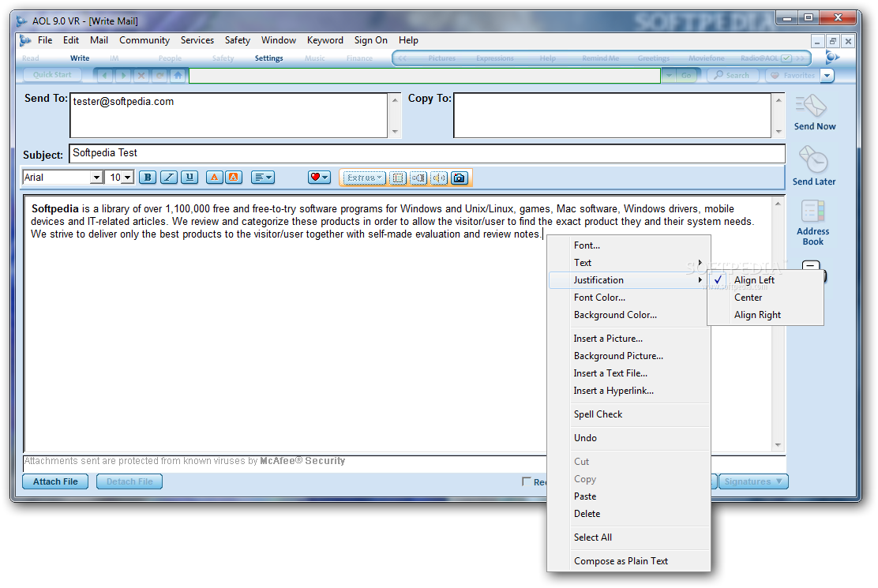Click the speaker sound icon in Extras bar
This screenshot has width=878, height=588.
[x=439, y=178]
